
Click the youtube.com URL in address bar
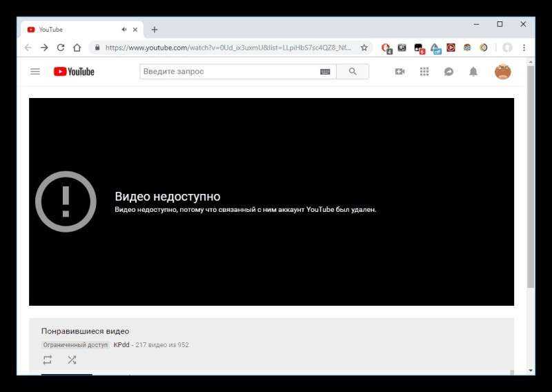click(x=228, y=48)
